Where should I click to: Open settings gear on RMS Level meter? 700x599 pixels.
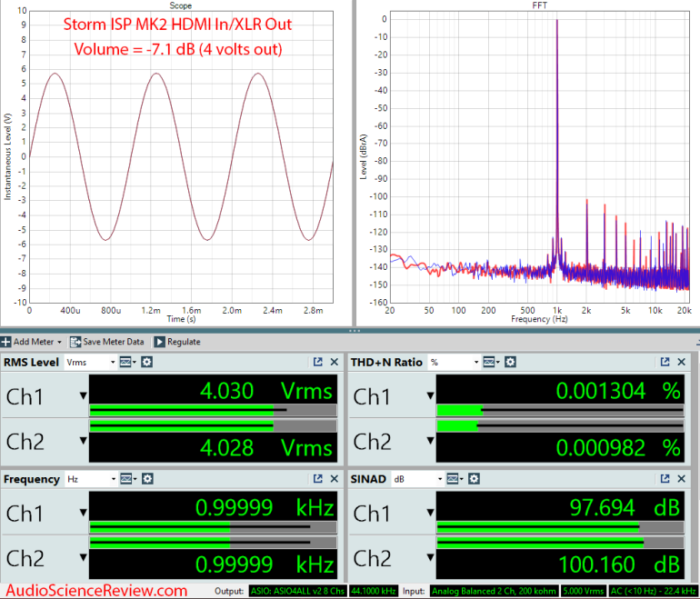(x=146, y=362)
